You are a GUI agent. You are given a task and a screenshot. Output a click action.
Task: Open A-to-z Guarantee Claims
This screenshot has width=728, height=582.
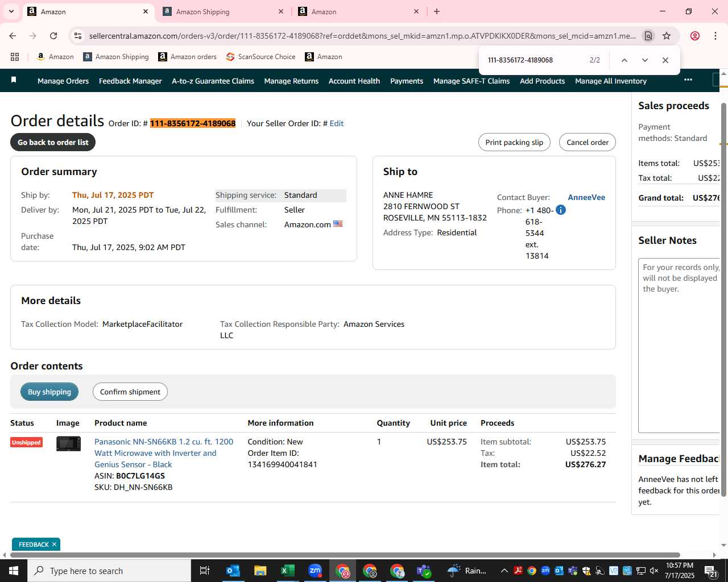click(x=213, y=81)
